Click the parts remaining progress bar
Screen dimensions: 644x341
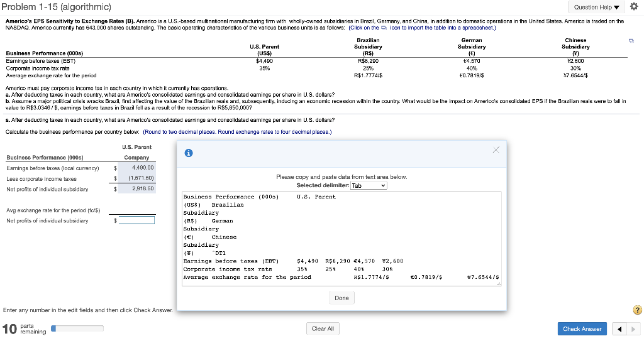coord(77,328)
